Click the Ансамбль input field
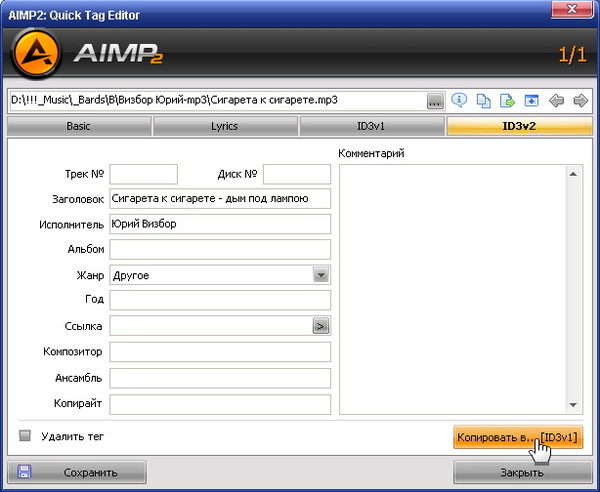 click(220, 378)
